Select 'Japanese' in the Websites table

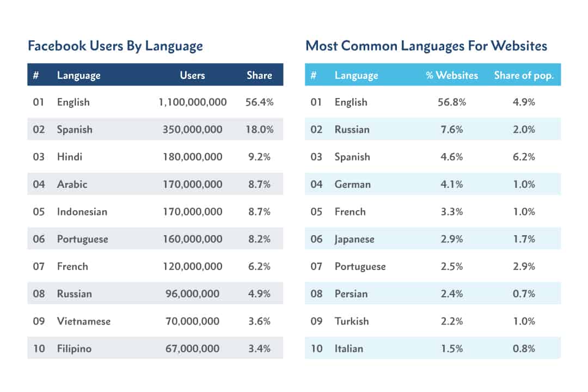[x=354, y=240]
